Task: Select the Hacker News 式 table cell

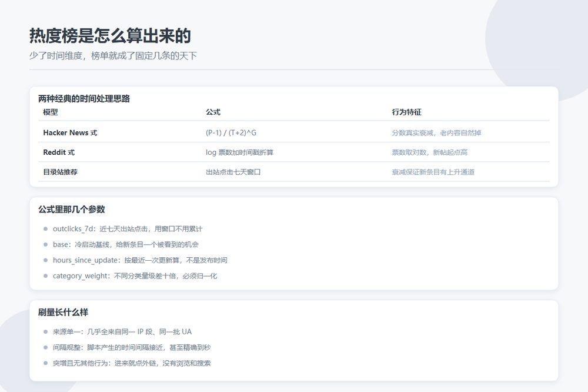Action: point(70,132)
